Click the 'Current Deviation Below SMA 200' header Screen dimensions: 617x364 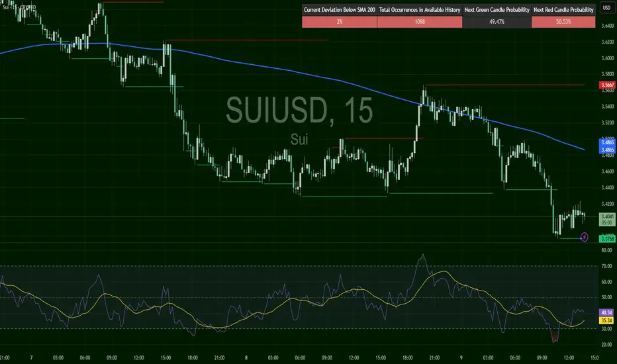[339, 10]
